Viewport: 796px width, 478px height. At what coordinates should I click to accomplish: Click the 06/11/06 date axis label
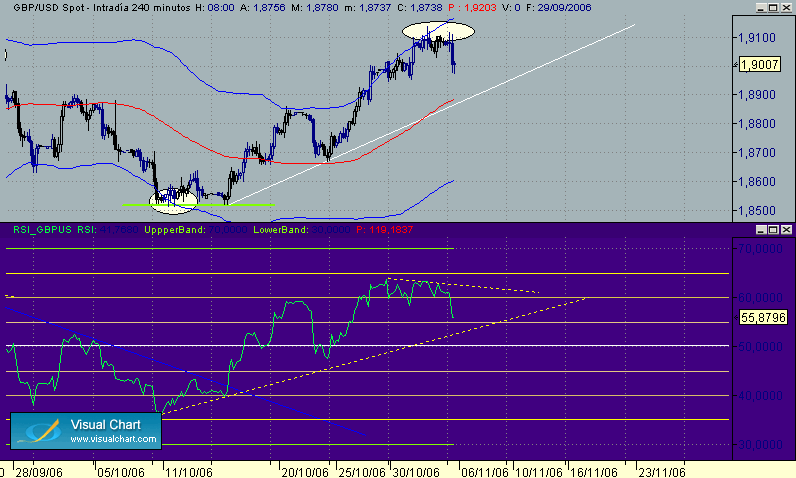484,472
